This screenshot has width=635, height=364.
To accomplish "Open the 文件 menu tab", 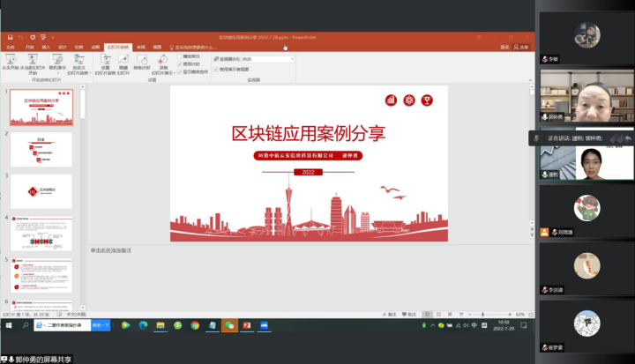I will coord(12,47).
